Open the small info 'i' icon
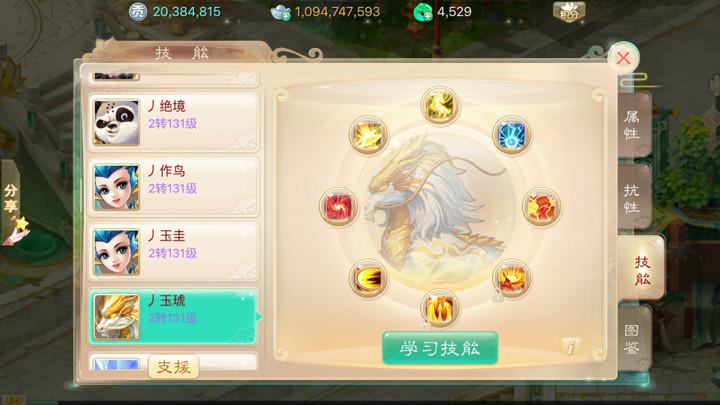720x405 pixels. click(x=570, y=347)
